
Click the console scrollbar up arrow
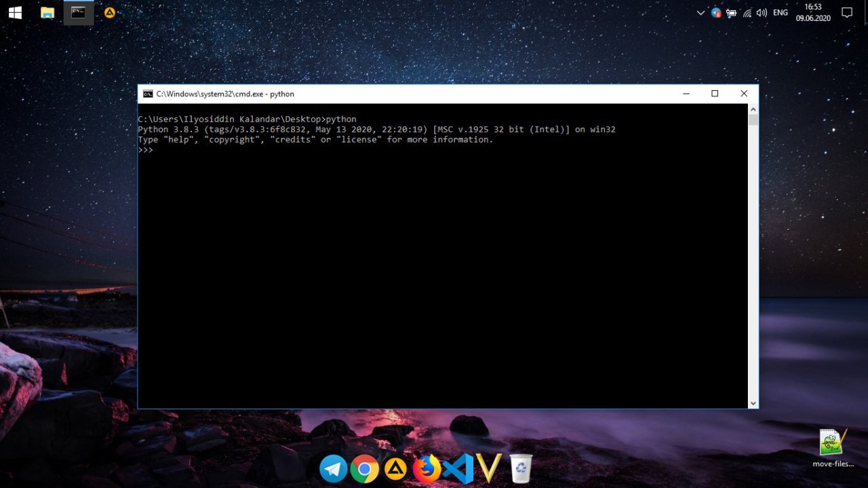point(753,109)
